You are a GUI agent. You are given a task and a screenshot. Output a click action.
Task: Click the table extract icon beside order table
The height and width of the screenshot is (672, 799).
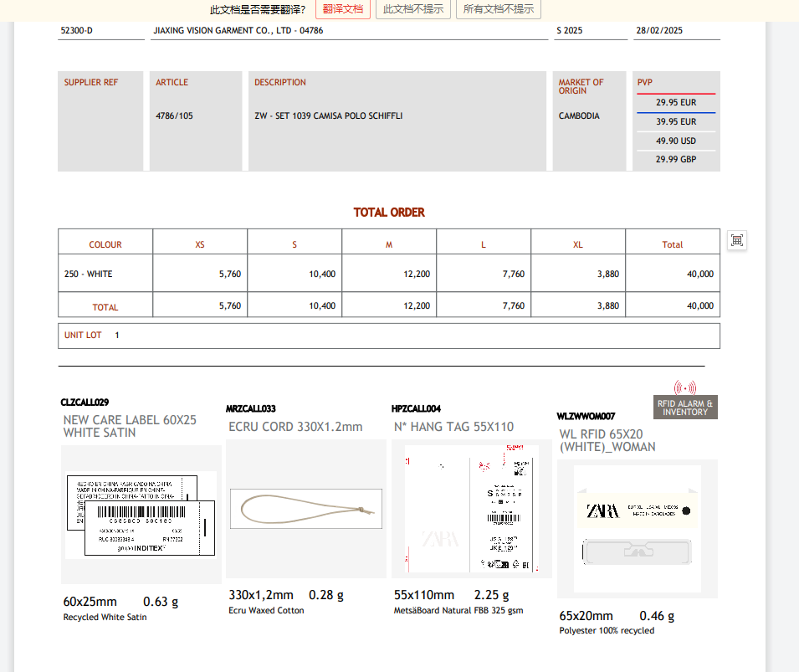pos(736,240)
